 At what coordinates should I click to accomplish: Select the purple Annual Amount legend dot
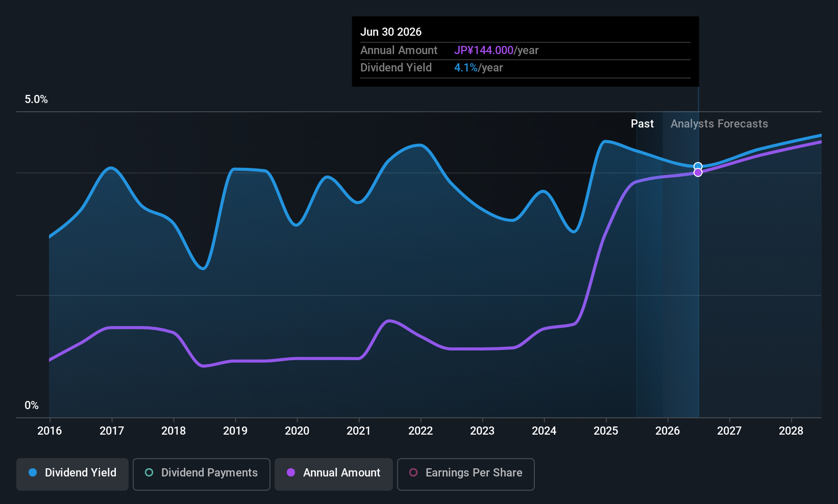pyautogui.click(x=291, y=473)
